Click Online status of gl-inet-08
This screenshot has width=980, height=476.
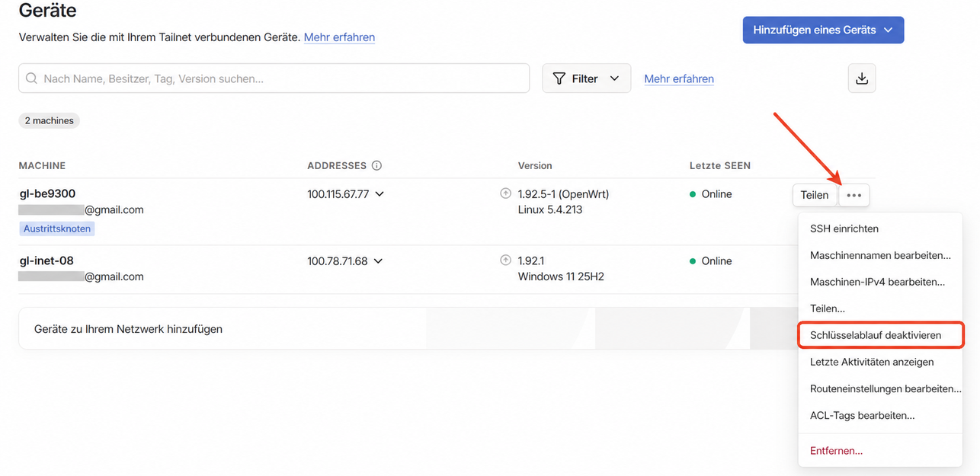(x=710, y=261)
